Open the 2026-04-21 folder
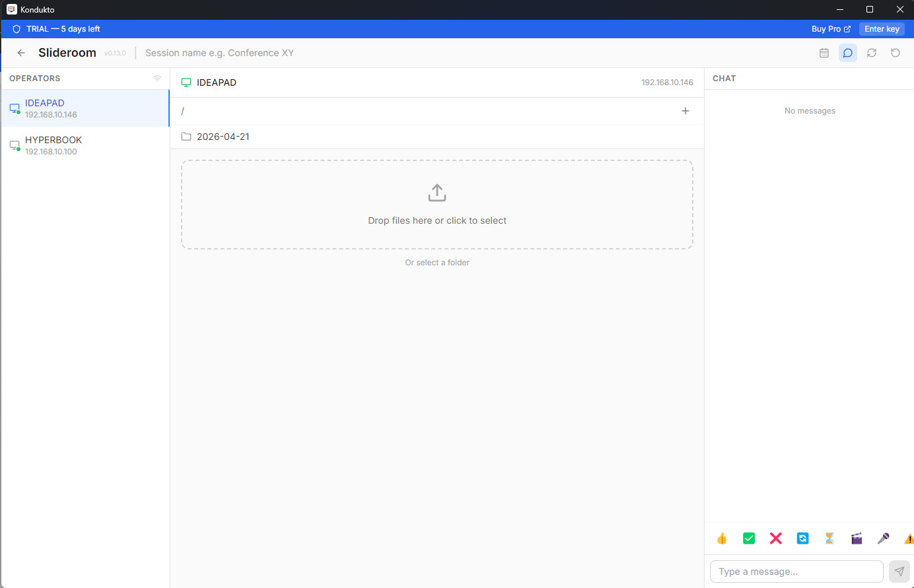 (437, 137)
